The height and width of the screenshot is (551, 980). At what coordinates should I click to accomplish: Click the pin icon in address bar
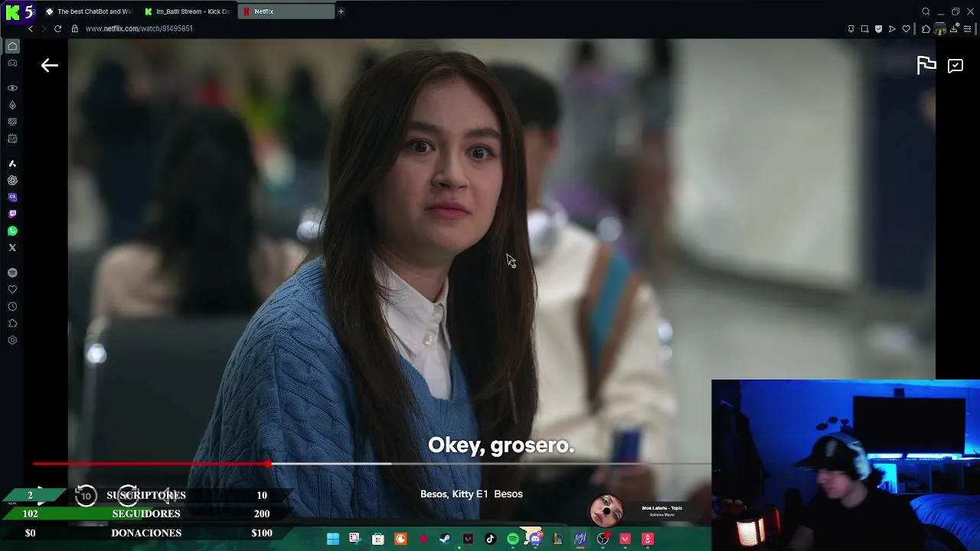pos(851,29)
